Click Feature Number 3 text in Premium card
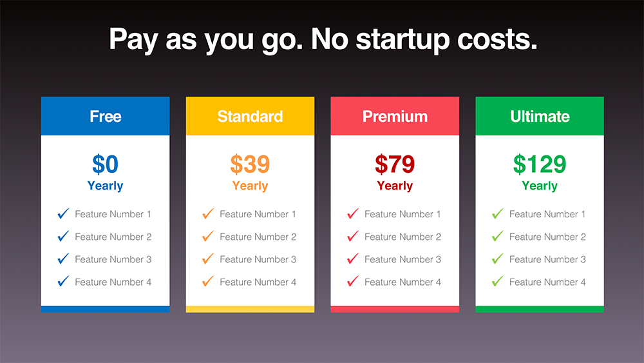Viewport: 644px width, 363px height. 403,259
